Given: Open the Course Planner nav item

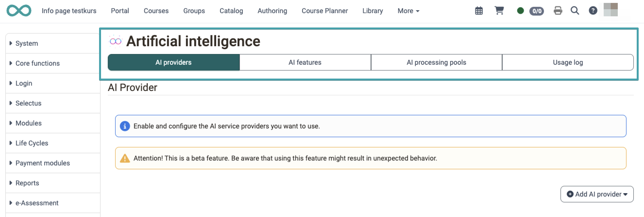Looking at the screenshot, I should point(325,11).
